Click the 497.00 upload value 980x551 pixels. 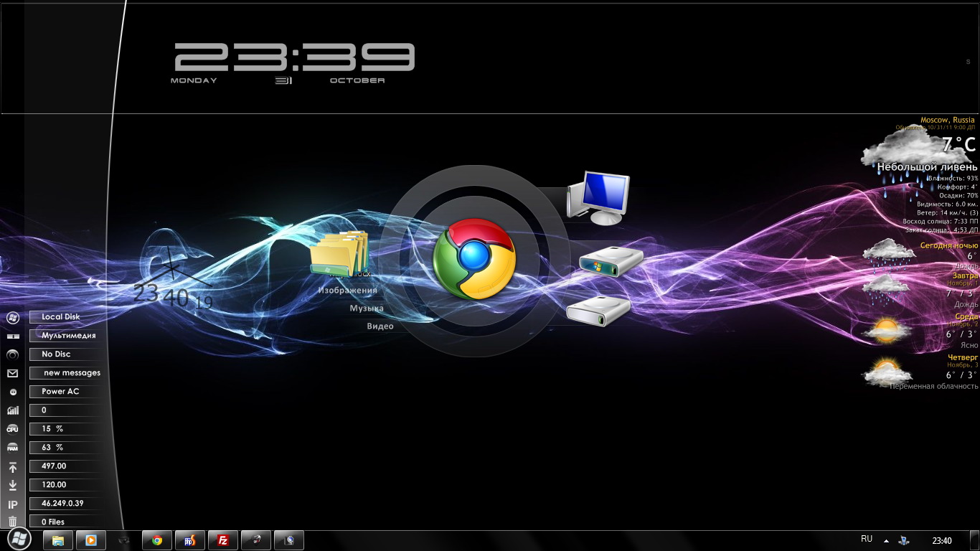[54, 466]
